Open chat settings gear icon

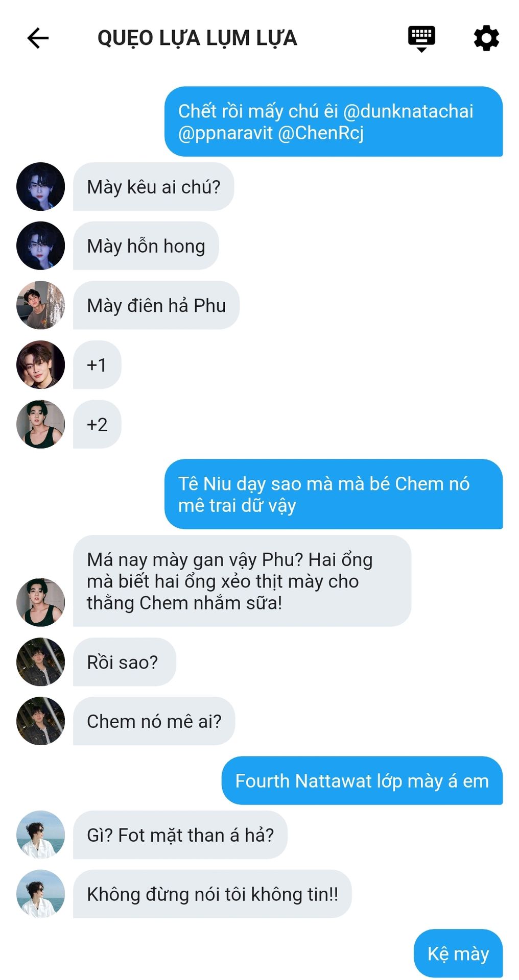[x=486, y=38]
